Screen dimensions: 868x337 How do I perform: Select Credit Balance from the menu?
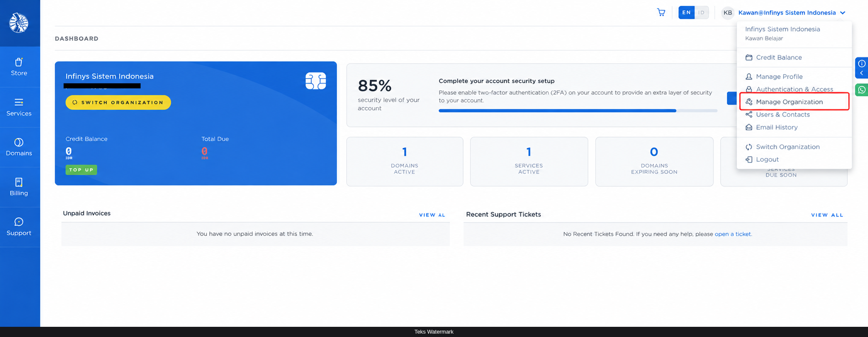pyautogui.click(x=779, y=57)
